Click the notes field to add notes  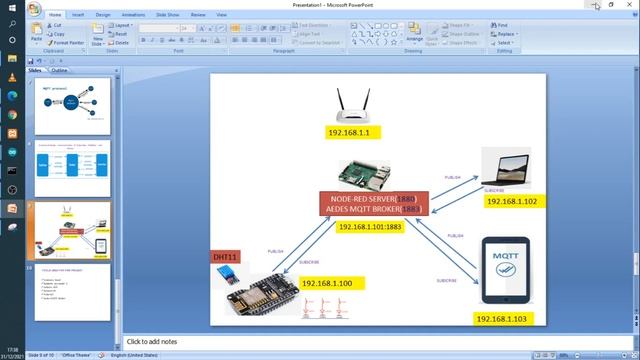(x=378, y=342)
